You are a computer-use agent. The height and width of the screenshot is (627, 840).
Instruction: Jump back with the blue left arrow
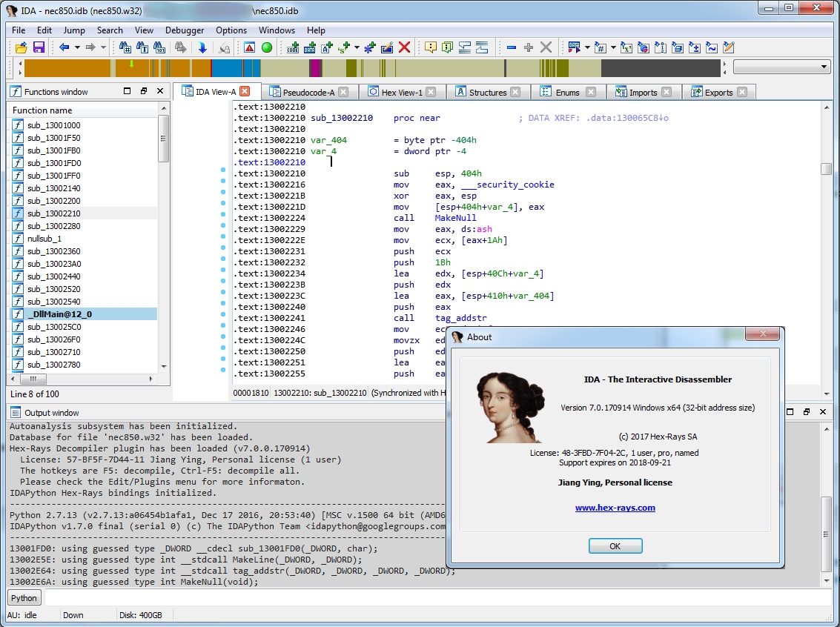tap(65, 47)
